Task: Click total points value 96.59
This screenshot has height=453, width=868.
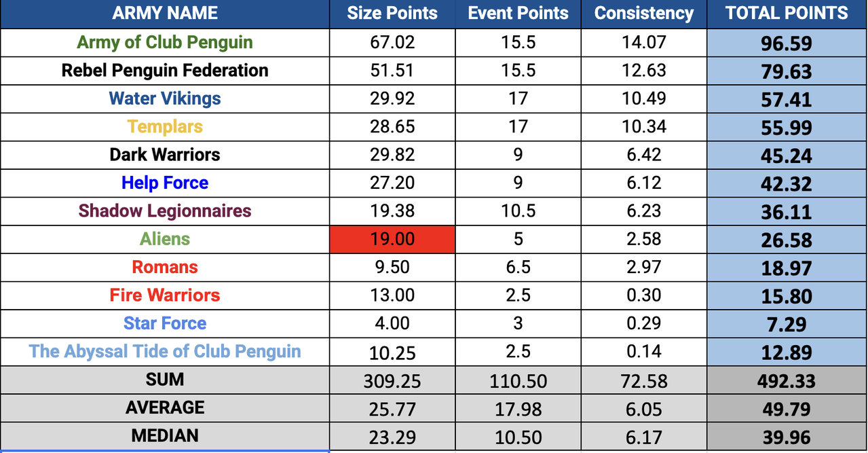Action: tap(787, 43)
